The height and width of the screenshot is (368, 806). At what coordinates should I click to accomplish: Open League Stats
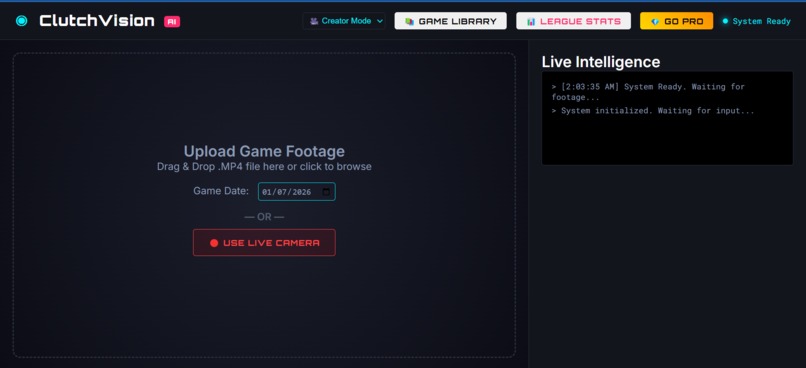[573, 21]
